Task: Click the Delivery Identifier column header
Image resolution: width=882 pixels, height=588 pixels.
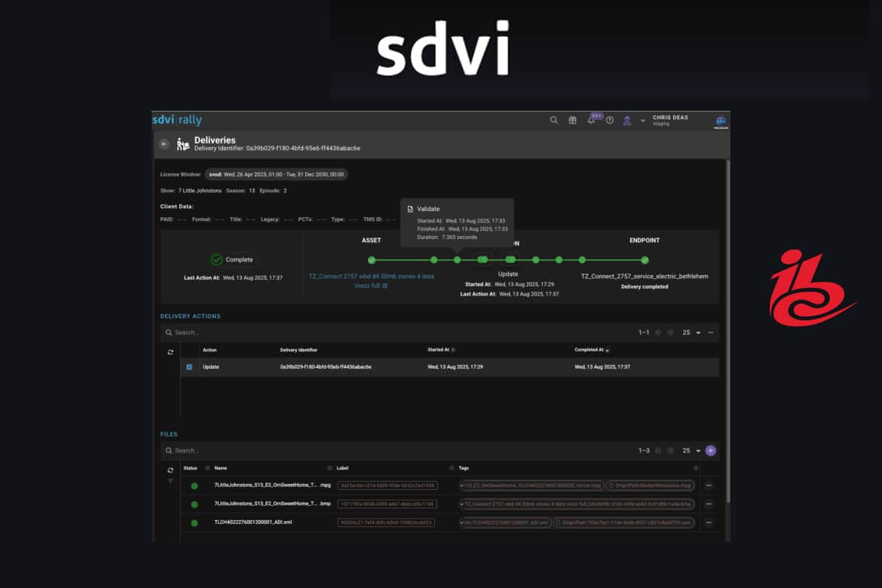Action: click(x=299, y=350)
